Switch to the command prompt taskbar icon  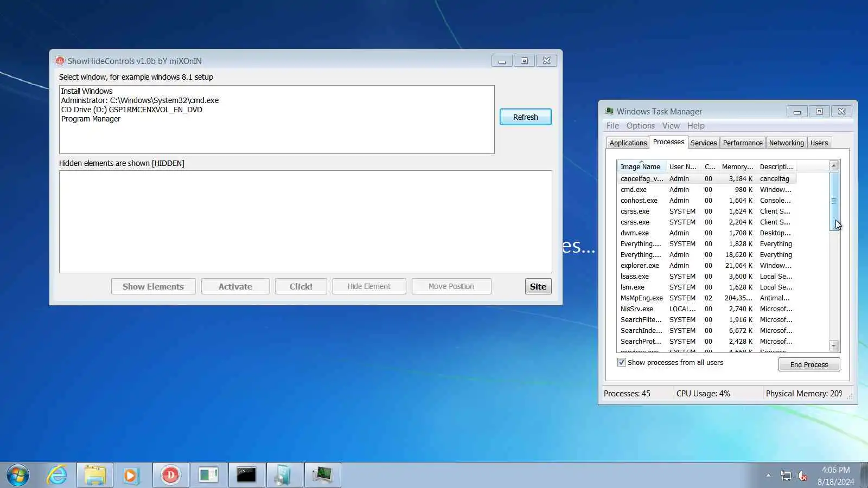[x=246, y=476]
